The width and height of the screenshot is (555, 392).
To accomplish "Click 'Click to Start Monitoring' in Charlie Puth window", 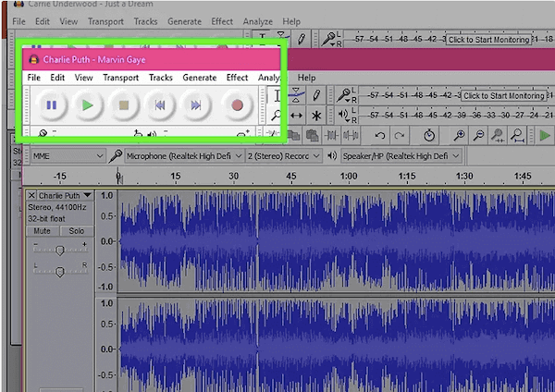I will click(504, 96).
